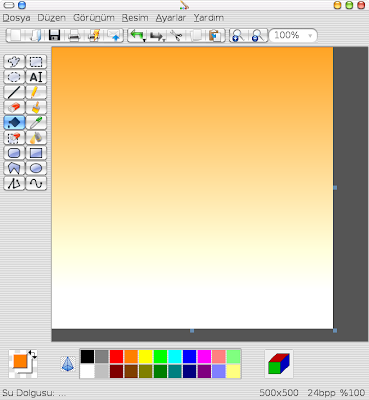
Task: Select the Free-form selection tool
Action: pyautogui.click(x=14, y=62)
